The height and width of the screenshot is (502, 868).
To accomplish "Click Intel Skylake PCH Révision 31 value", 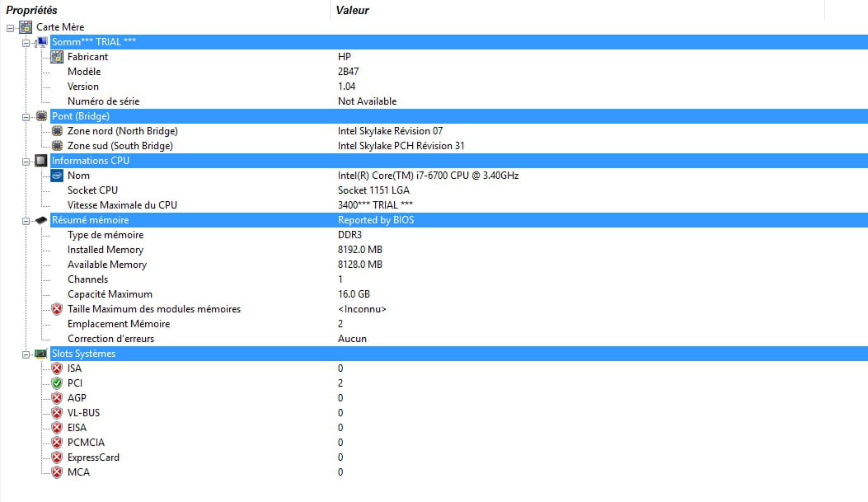I will [401, 146].
